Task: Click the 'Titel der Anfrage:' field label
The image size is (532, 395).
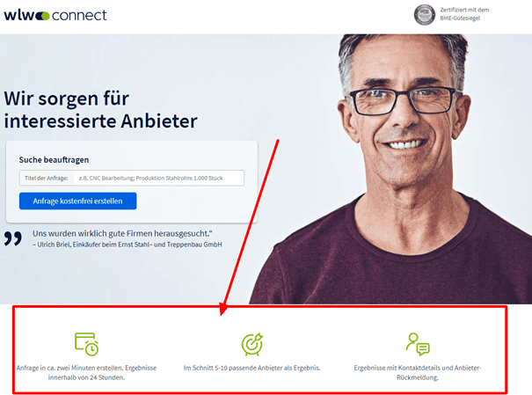Action: coord(46,179)
